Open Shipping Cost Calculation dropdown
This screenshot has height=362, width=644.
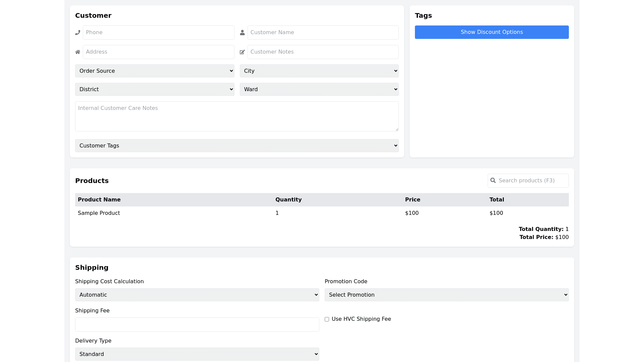(x=197, y=295)
